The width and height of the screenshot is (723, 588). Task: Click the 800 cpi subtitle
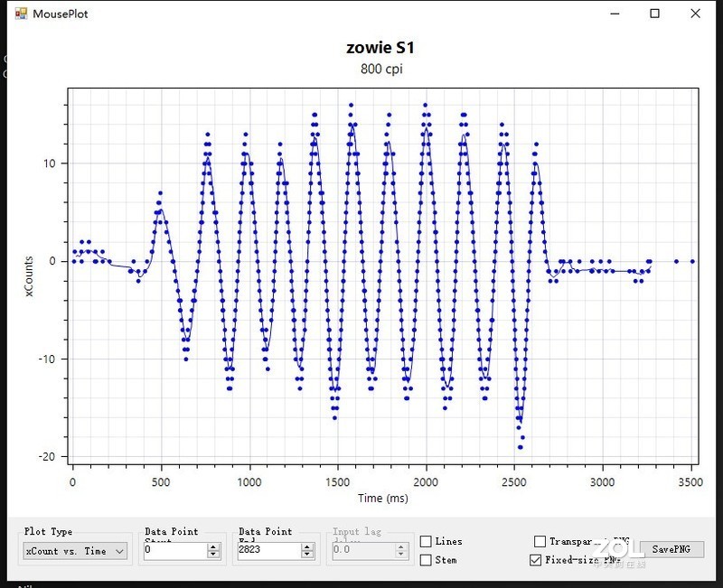[x=381, y=70]
